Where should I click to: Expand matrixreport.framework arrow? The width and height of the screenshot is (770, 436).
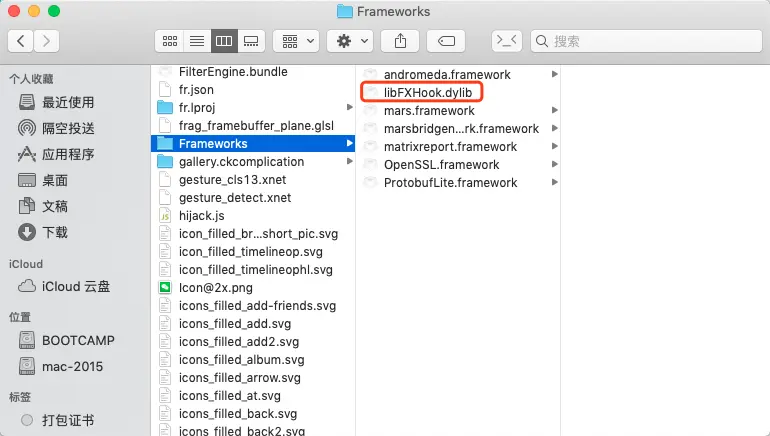pyautogui.click(x=554, y=146)
